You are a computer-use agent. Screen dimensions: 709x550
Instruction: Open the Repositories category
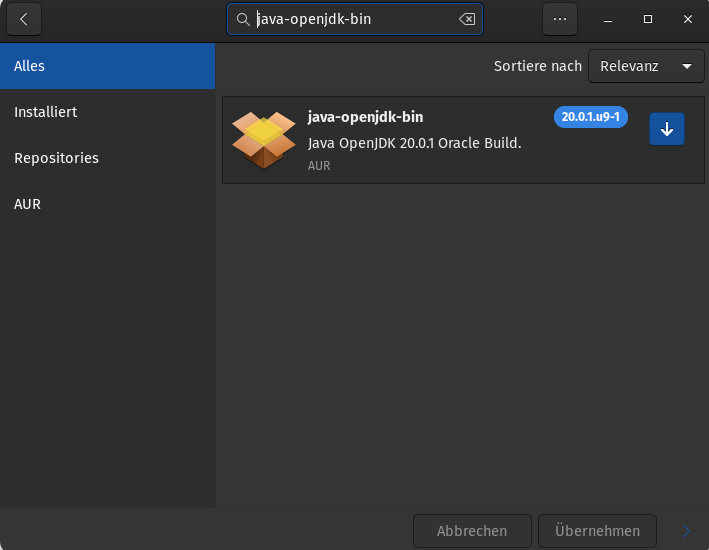(108, 158)
